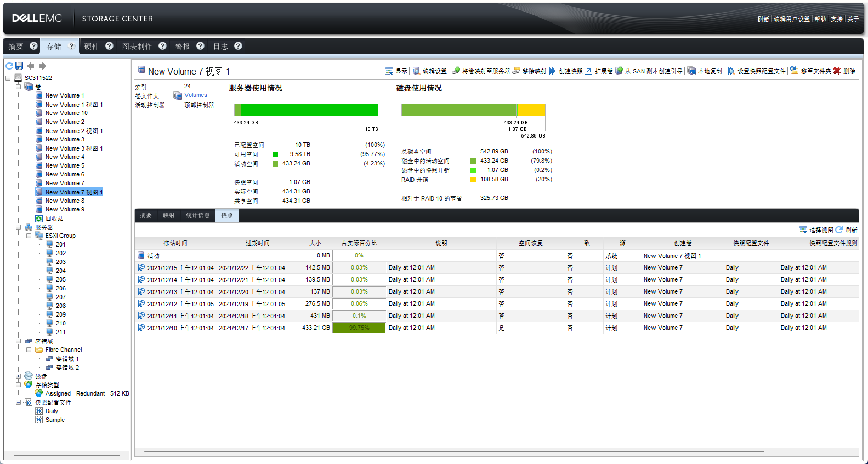868x464 pixels.
Task: Click 帮助 in the header
Action: [820, 19]
